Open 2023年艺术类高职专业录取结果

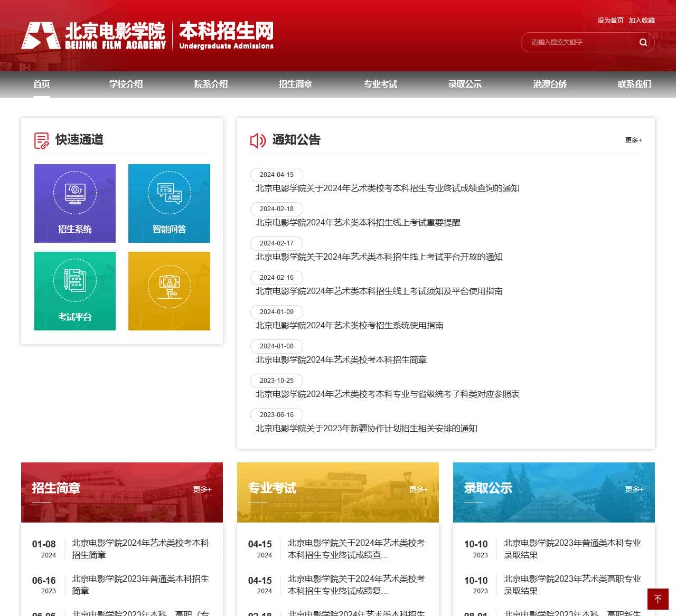(572, 585)
